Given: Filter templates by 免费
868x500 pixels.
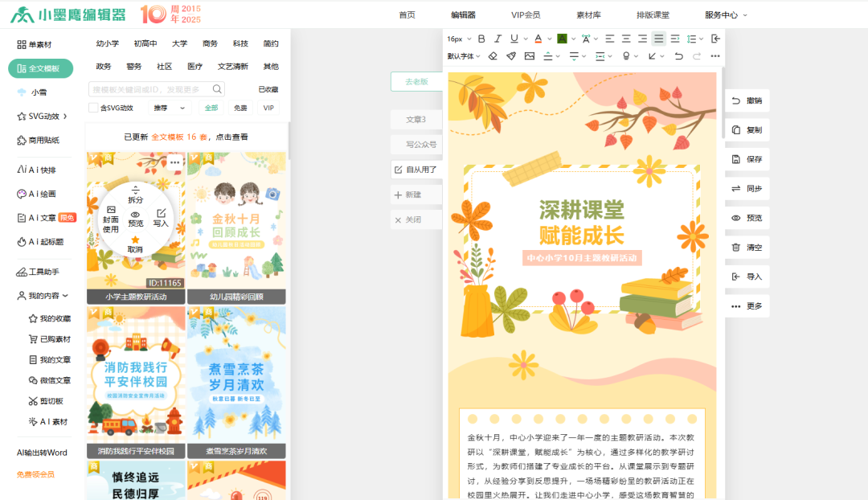Looking at the screenshot, I should (240, 108).
